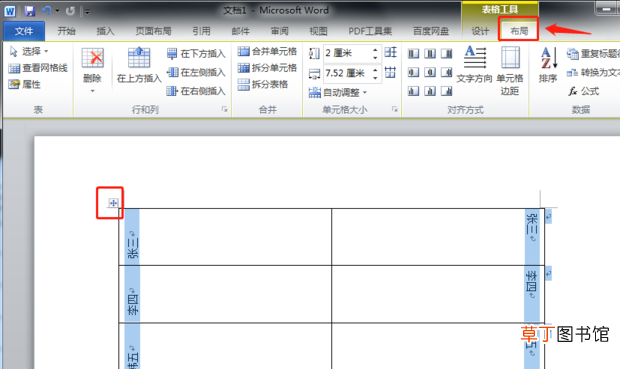The width and height of the screenshot is (620, 369).
Task: Switch to the 开始 ribbon tab
Action: (x=66, y=31)
